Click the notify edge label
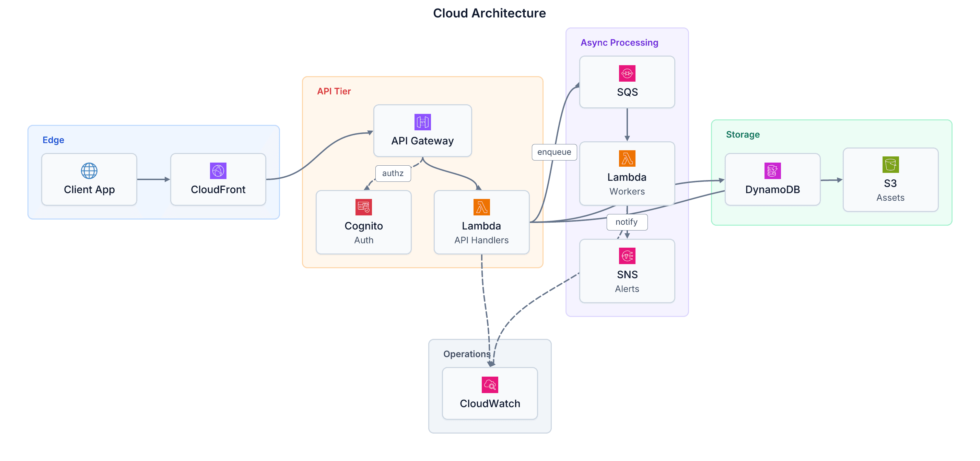This screenshot has width=980, height=461. [626, 222]
